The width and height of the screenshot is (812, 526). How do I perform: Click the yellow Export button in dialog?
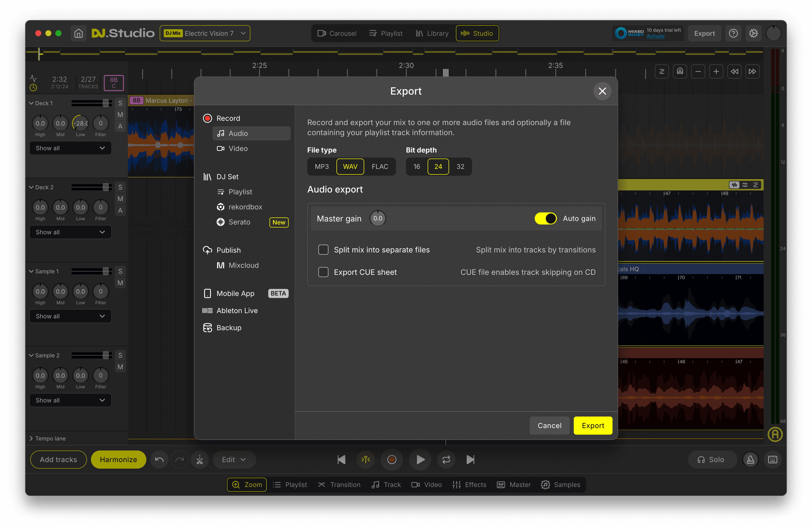[x=593, y=425]
